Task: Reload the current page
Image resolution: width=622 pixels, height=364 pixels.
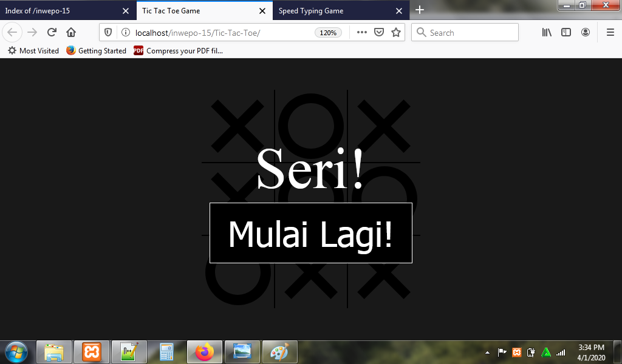Action: pyautogui.click(x=52, y=33)
